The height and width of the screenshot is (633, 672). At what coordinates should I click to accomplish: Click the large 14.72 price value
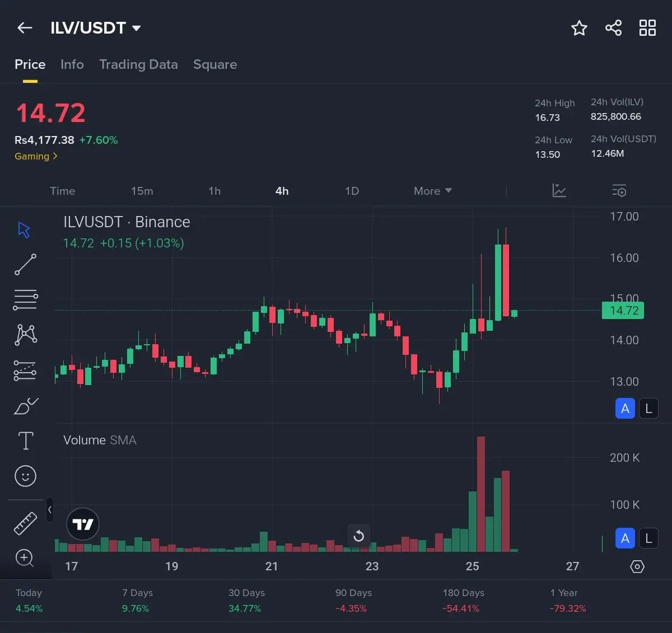pos(51,113)
